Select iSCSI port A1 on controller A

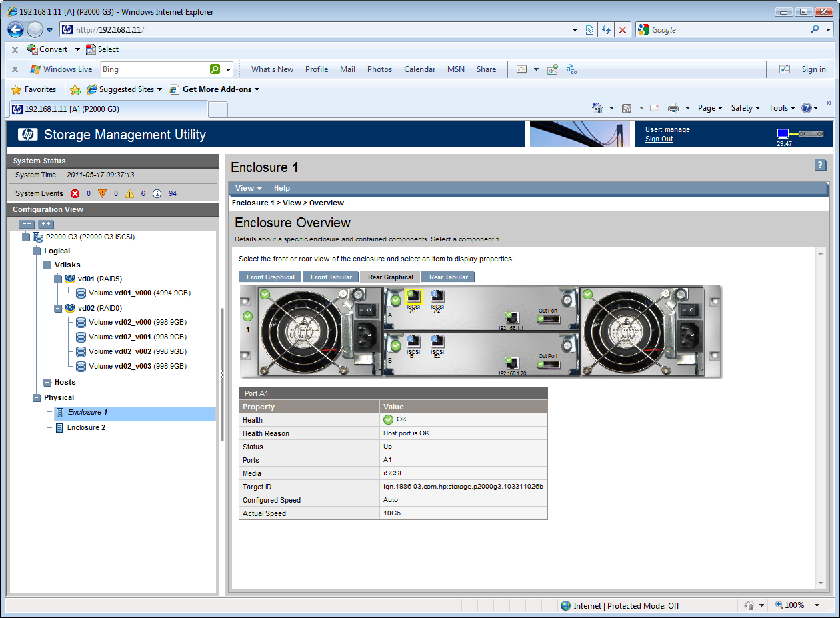pyautogui.click(x=413, y=298)
